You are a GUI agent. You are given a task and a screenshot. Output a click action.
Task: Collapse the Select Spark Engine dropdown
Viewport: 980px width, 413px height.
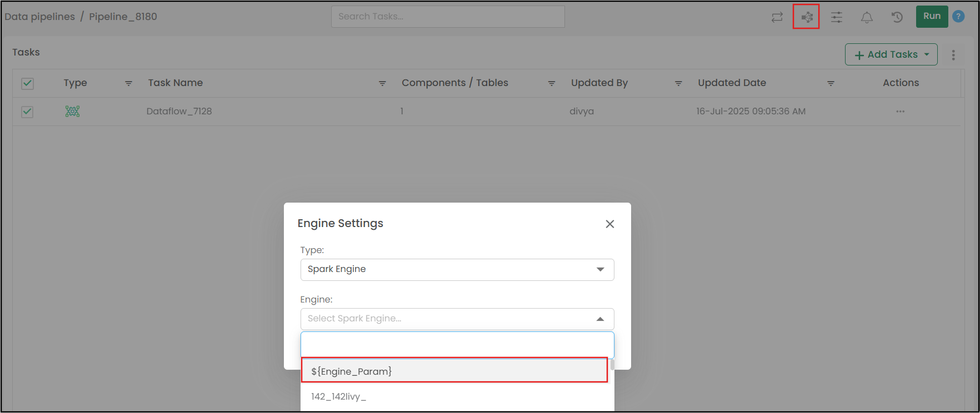[600, 319]
